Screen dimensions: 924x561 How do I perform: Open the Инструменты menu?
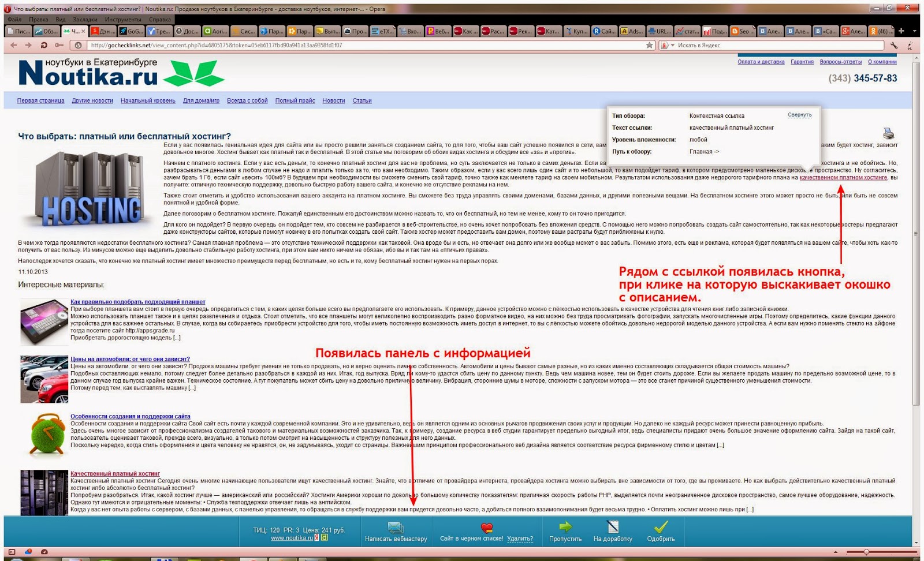(123, 20)
